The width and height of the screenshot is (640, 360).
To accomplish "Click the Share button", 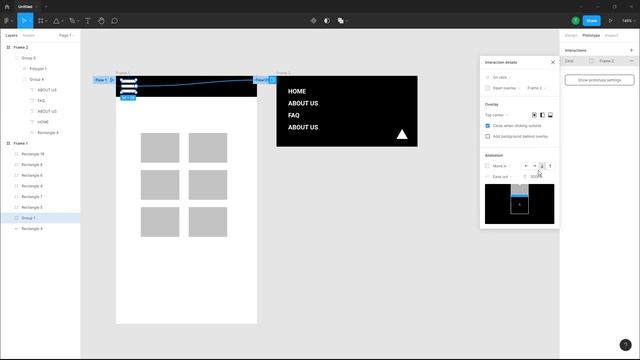I will click(x=591, y=20).
